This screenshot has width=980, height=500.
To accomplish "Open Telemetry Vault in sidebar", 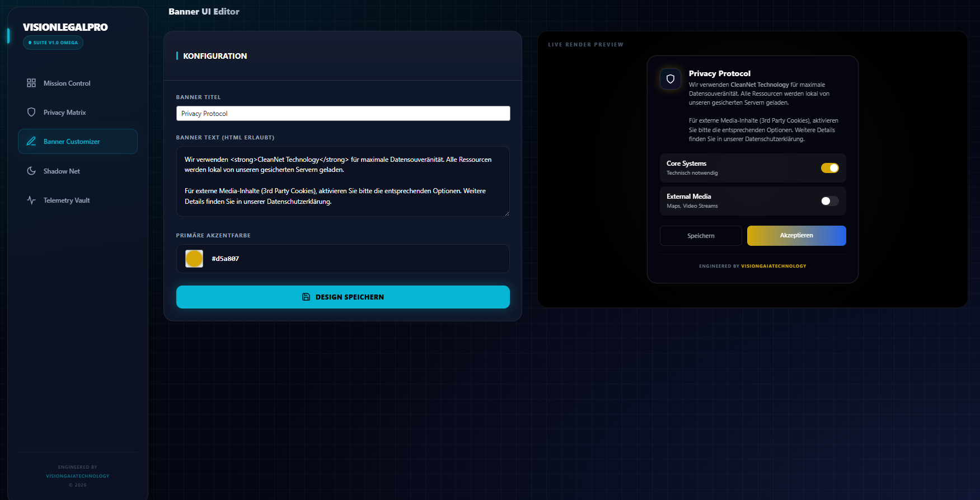I will click(78, 200).
